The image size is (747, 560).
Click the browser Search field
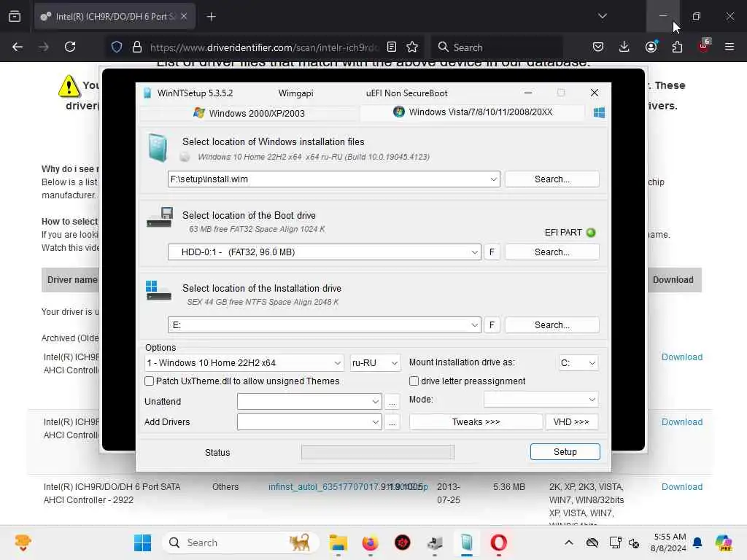point(498,47)
